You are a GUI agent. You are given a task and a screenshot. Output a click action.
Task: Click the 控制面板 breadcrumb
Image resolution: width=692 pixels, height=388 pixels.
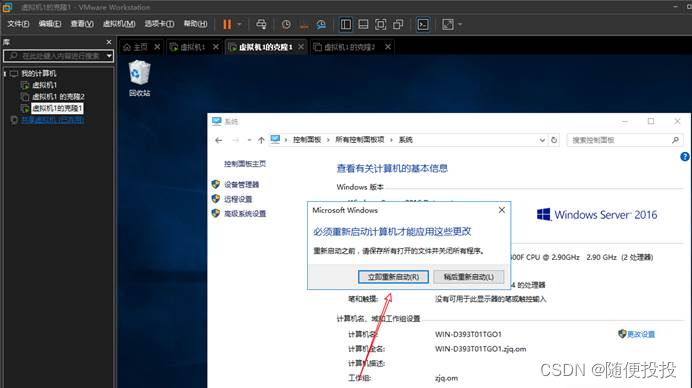click(x=307, y=140)
